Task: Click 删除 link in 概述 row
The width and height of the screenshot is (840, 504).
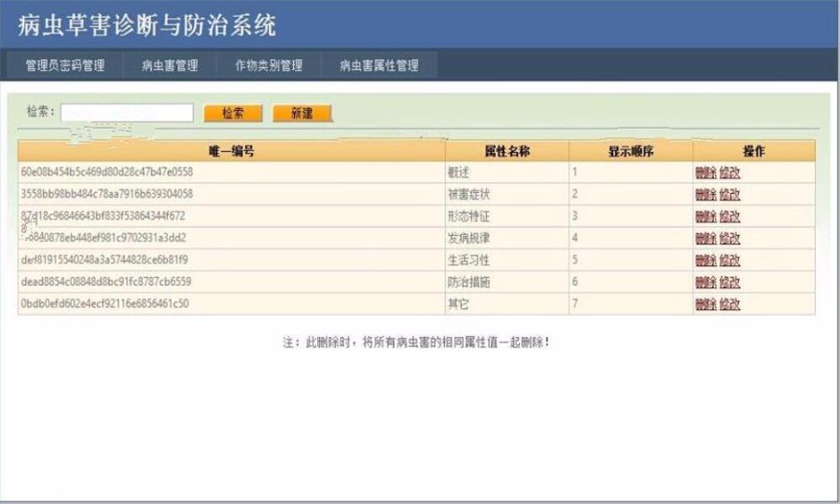Action: tap(706, 173)
